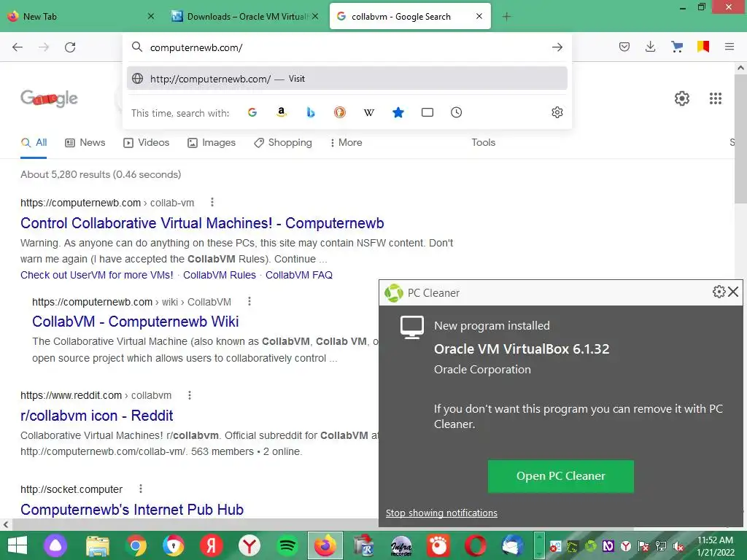Open Firefox hamburger menu
This screenshot has height=560, width=747.
(x=729, y=47)
